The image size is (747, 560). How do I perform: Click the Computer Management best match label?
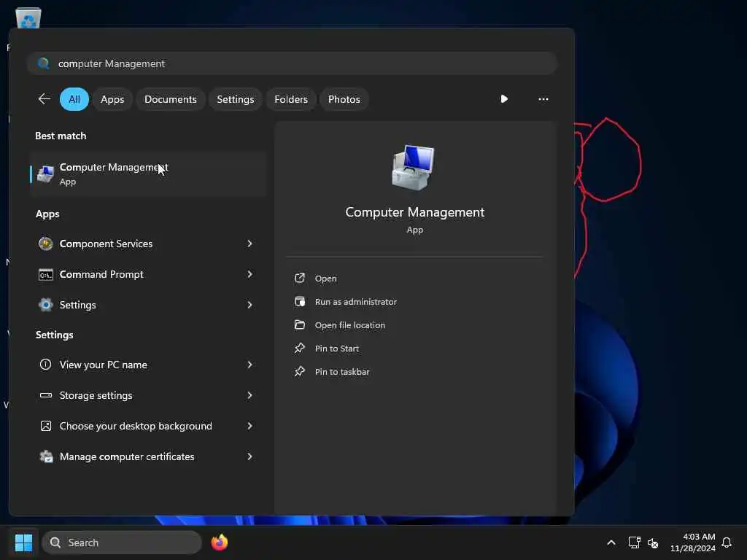(114, 168)
